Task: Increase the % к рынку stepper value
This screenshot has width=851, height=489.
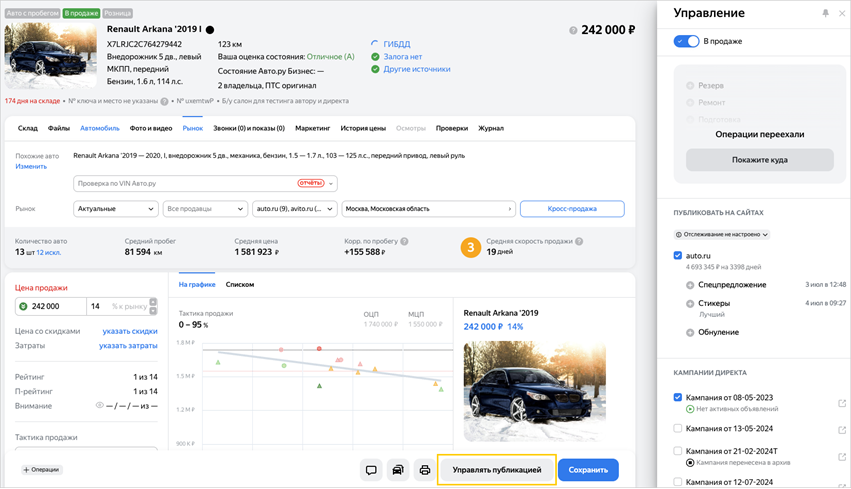Action: 153,302
